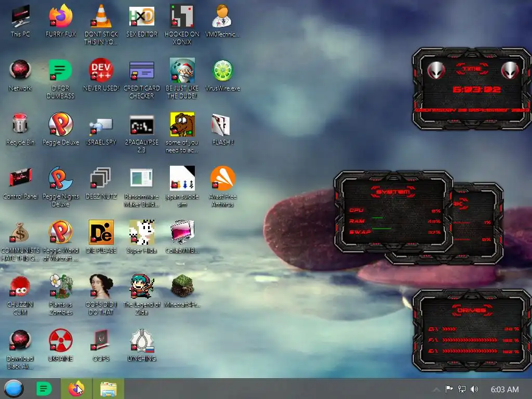Select the Control Panel icon
Viewport: 532px width, 399px height.
pyautogui.click(x=20, y=183)
